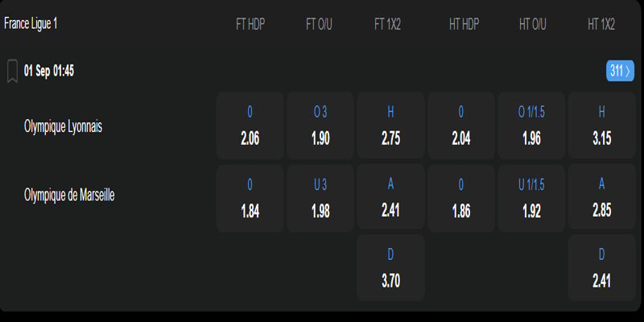Bet full-time Over 3 at 1.90
644x322 pixels.
click(320, 126)
